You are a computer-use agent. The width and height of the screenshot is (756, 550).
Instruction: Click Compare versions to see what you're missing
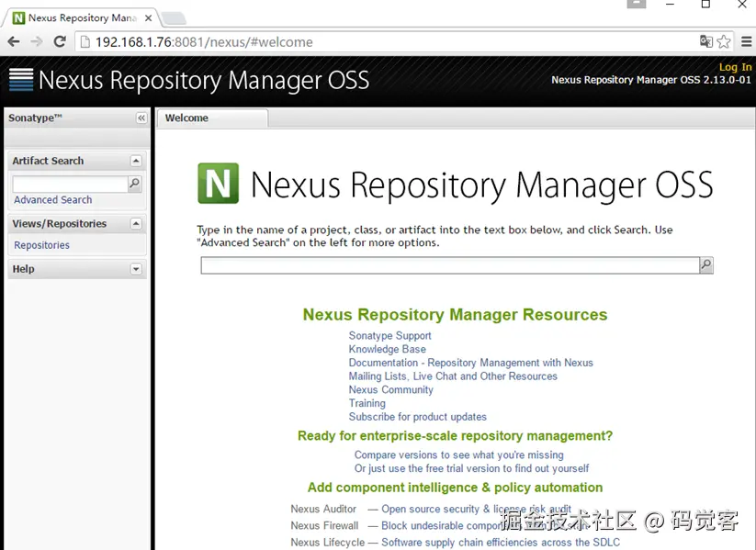pyautogui.click(x=459, y=455)
